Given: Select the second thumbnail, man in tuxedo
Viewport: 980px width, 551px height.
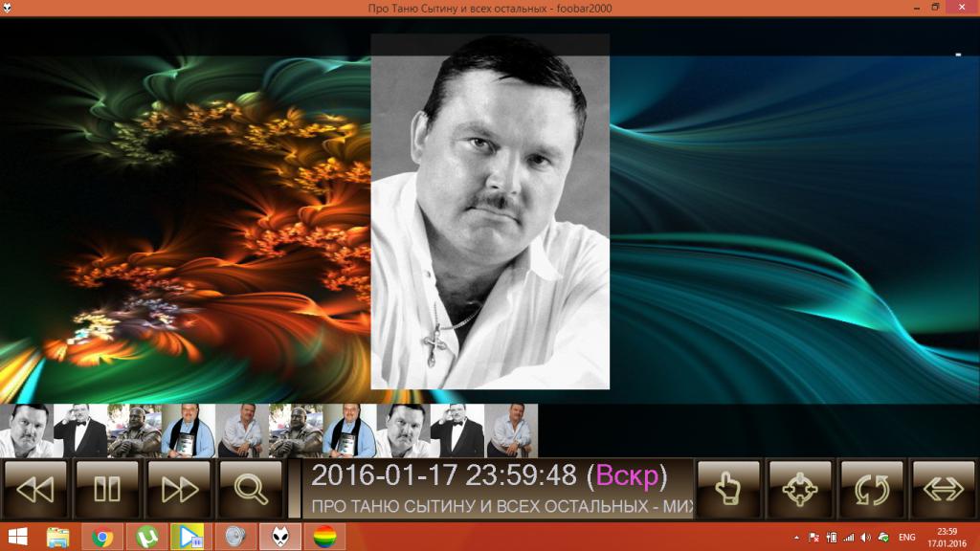Looking at the screenshot, I should tap(80, 430).
